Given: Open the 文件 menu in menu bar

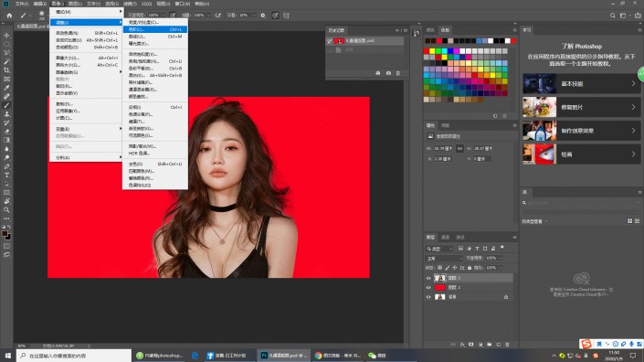Looking at the screenshot, I should [22, 4].
